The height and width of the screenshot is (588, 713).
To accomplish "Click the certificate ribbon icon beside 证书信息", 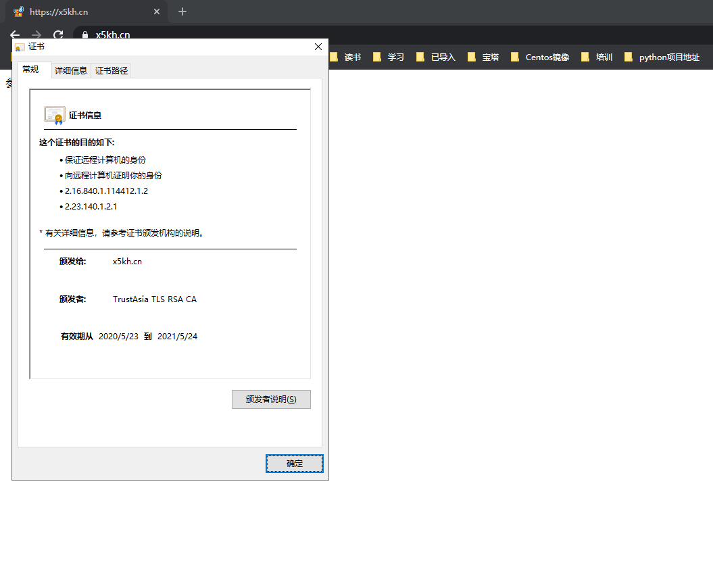I will [x=55, y=116].
